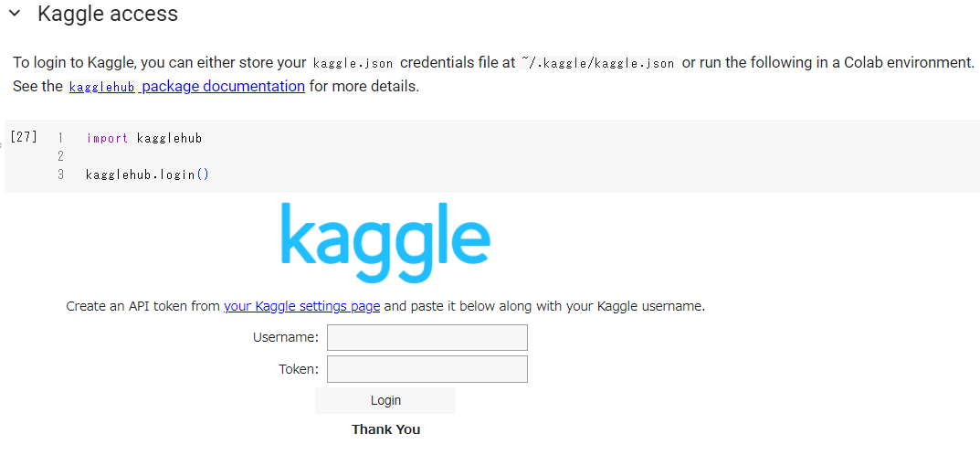Viewport: 980px width, 455px height.
Task: Click the [27] cell execution indicator
Action: click(x=24, y=137)
